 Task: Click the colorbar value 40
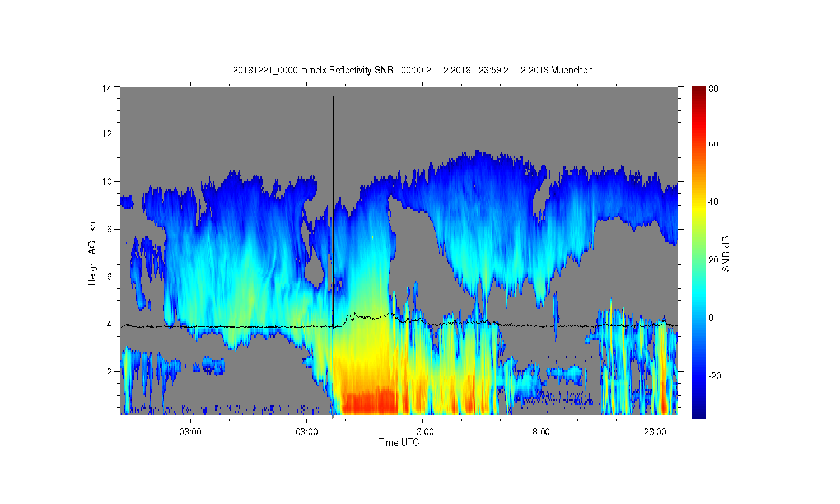pyautogui.click(x=713, y=202)
